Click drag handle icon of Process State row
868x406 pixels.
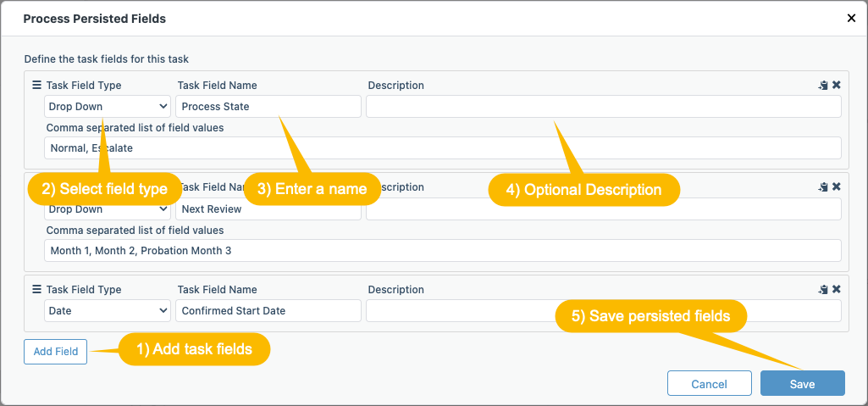point(36,86)
